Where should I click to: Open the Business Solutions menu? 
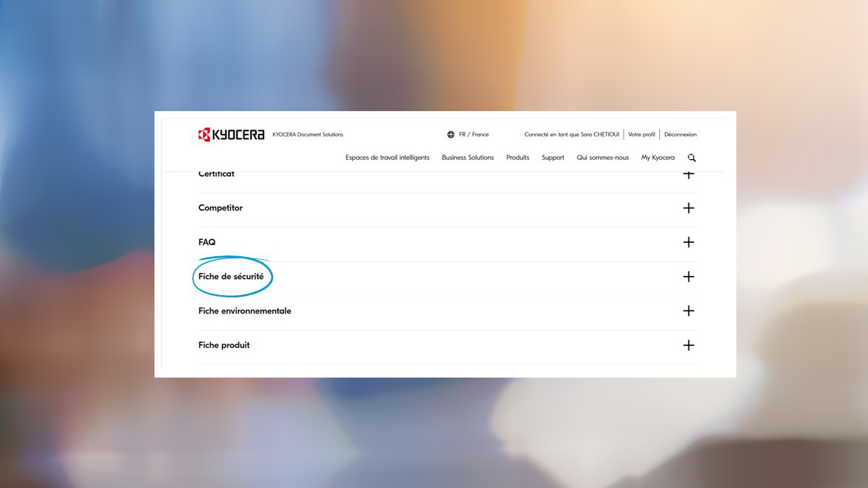pos(468,158)
